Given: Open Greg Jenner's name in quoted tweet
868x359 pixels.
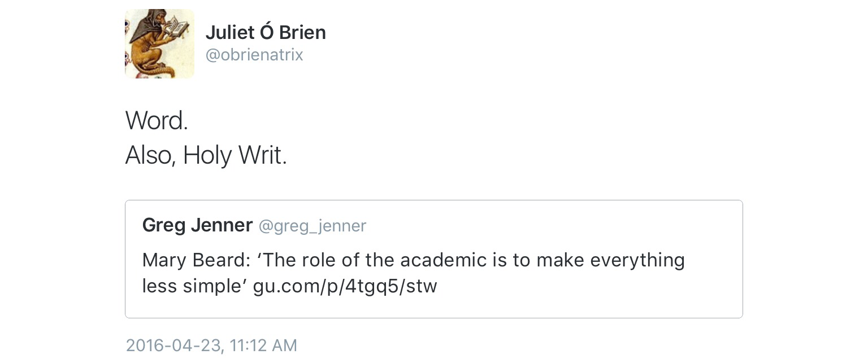Looking at the screenshot, I should pos(197,225).
